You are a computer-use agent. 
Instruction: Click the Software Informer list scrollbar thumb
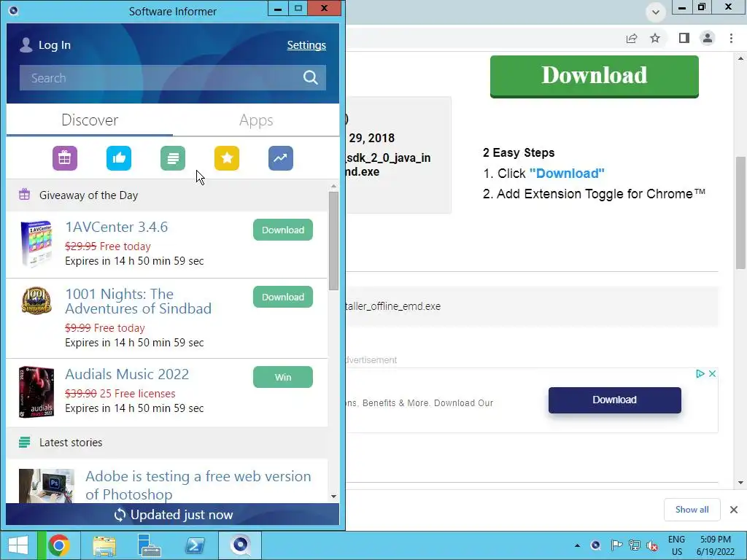point(333,241)
